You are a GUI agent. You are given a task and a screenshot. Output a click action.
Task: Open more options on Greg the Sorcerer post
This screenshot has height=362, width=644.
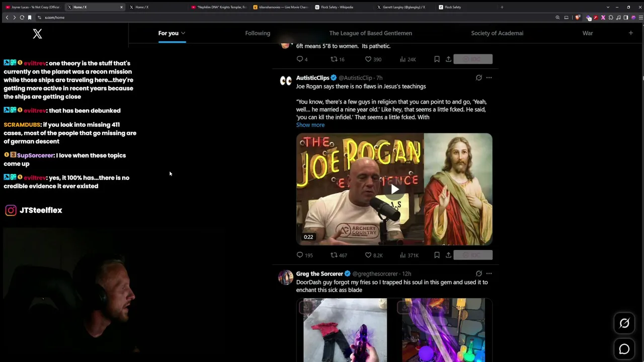(x=489, y=274)
